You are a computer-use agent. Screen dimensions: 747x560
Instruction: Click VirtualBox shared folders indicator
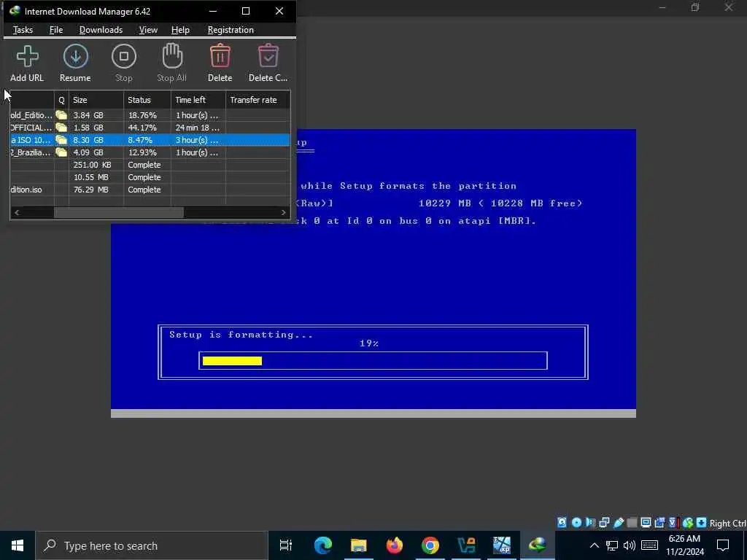pyautogui.click(x=632, y=522)
